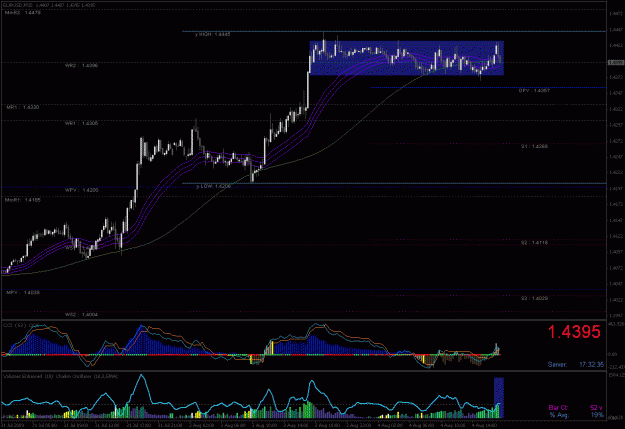This screenshot has height=429, width=625.
Task: Click the Volumes Enhanced Chaikin Oscillator label
Action: pos(60,376)
